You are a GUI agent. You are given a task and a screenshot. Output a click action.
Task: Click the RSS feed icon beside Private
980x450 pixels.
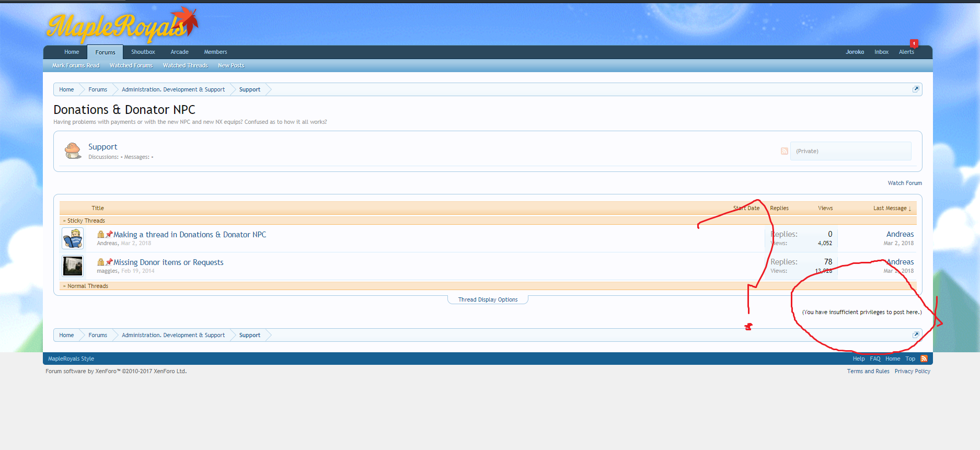(784, 151)
